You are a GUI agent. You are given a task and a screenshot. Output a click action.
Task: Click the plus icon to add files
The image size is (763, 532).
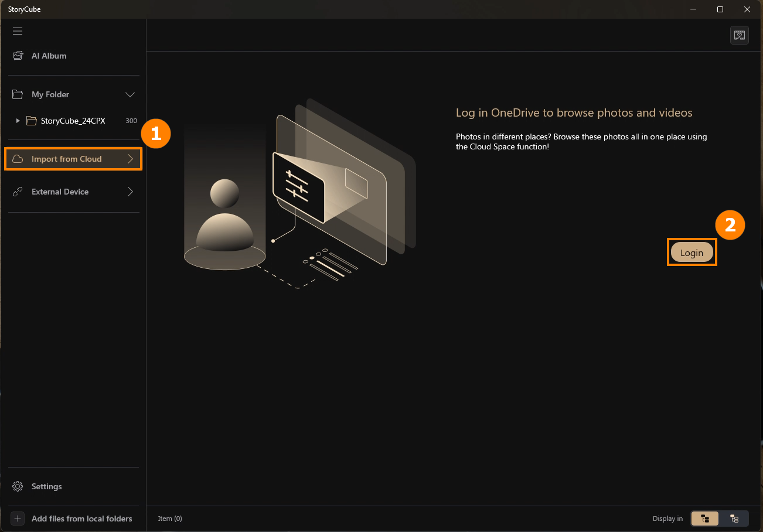pyautogui.click(x=18, y=519)
